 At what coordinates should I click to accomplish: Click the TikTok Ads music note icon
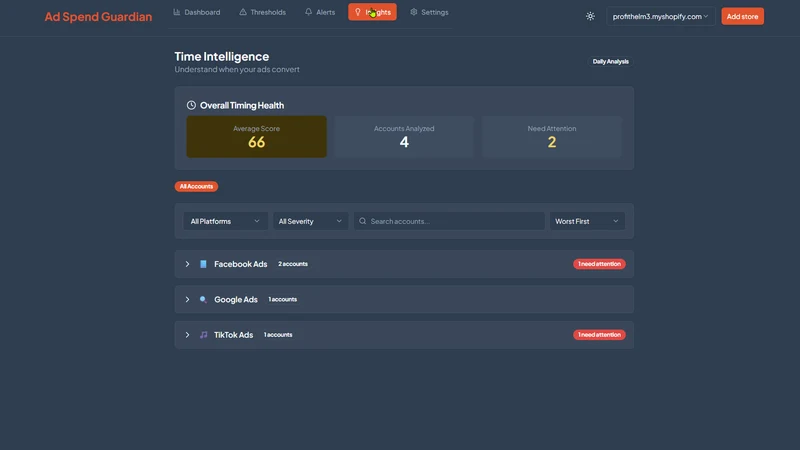click(x=203, y=335)
